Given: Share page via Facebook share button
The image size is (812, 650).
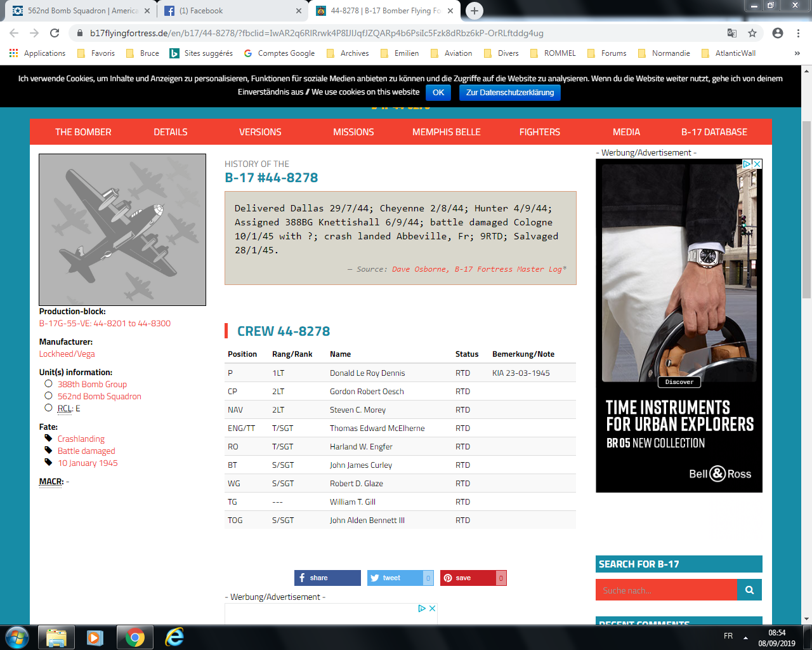Looking at the screenshot, I should click(x=327, y=578).
